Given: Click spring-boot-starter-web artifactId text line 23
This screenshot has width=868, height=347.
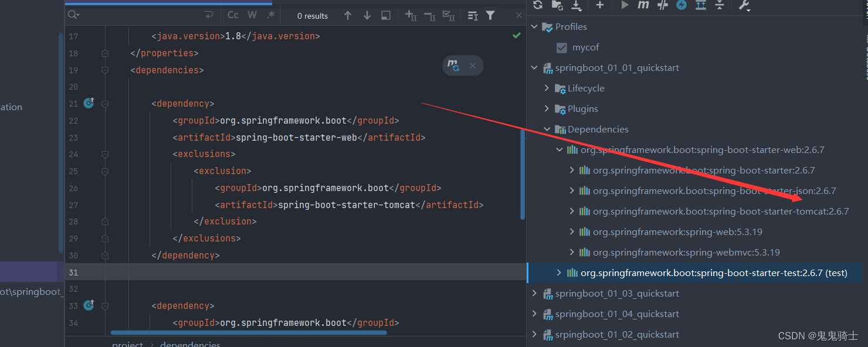Looking at the screenshot, I should point(296,137).
